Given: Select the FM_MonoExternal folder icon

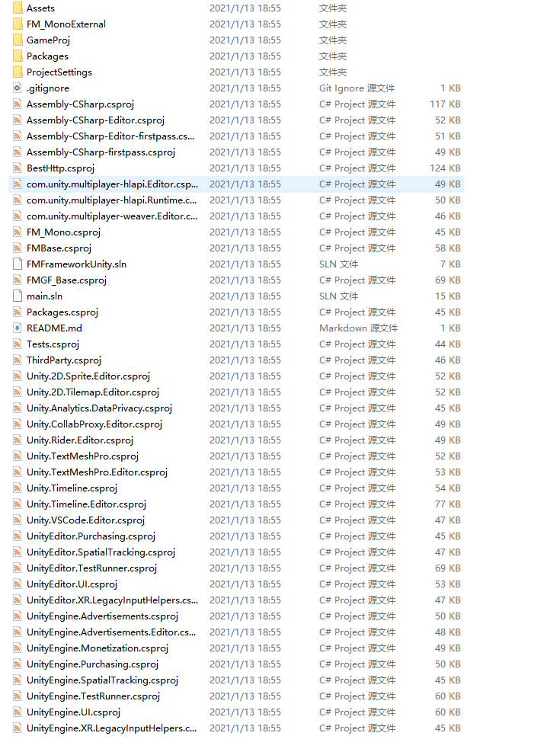Looking at the screenshot, I should [18, 24].
